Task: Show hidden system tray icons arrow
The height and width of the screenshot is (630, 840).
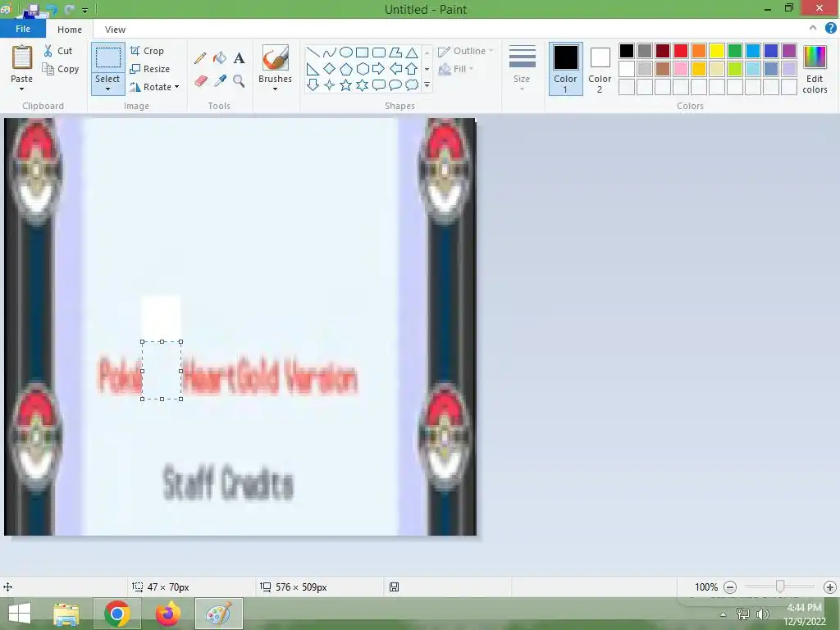Action: 724,614
